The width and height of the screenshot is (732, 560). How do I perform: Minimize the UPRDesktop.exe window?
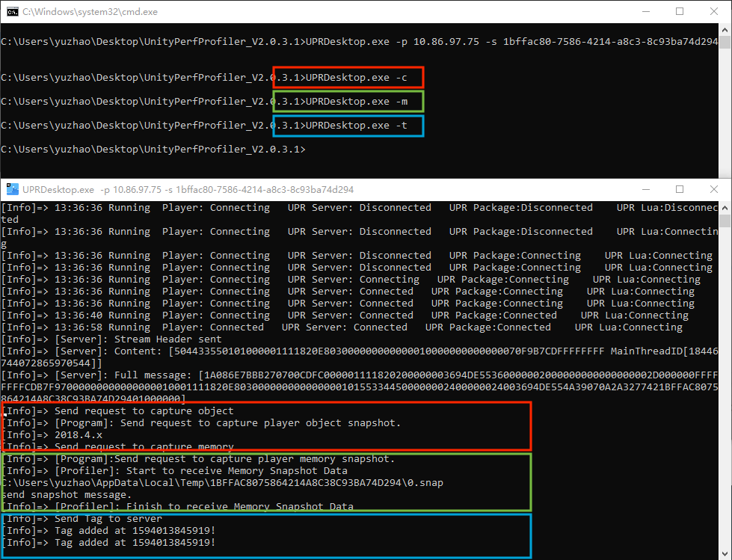point(643,190)
